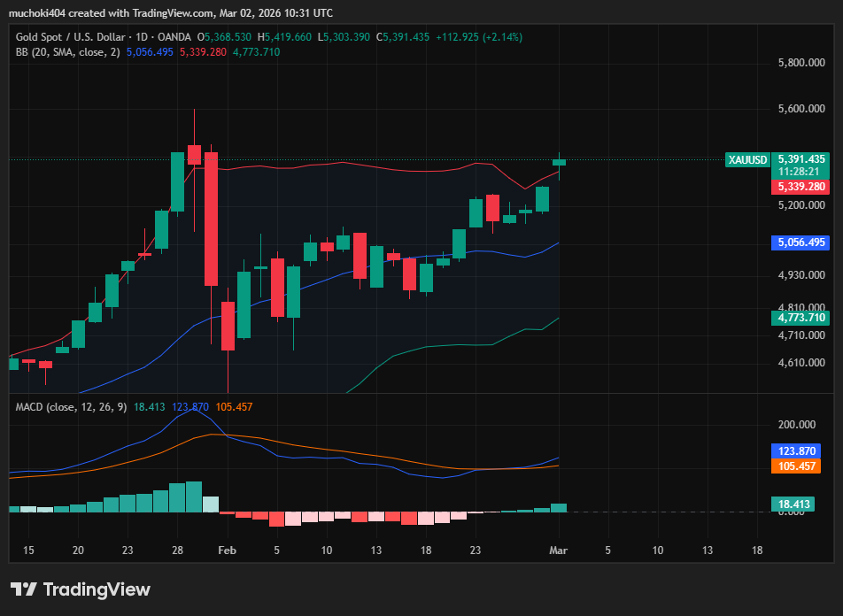
Task: Click the green 4,773.710 lower band label
Action: [x=800, y=318]
